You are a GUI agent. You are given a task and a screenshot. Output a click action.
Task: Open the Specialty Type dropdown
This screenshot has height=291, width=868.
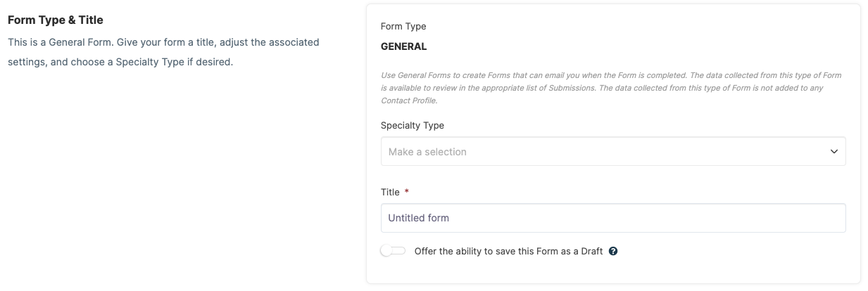tap(613, 152)
